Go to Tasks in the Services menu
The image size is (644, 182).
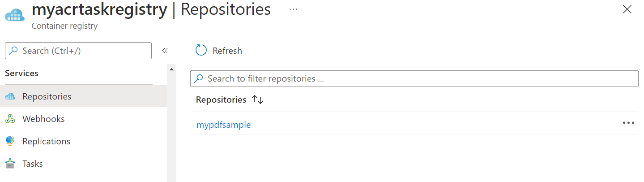33,164
